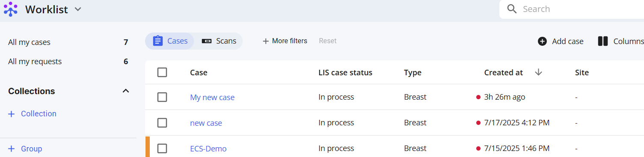Click the Add case plus icon
The height and width of the screenshot is (157, 644).
pos(542,41)
